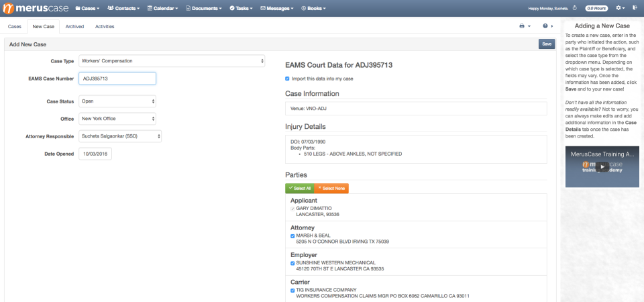Toggle the GARY DIMATTIO applicant checkbox
Image resolution: width=644 pixels, height=302 pixels.
point(292,208)
